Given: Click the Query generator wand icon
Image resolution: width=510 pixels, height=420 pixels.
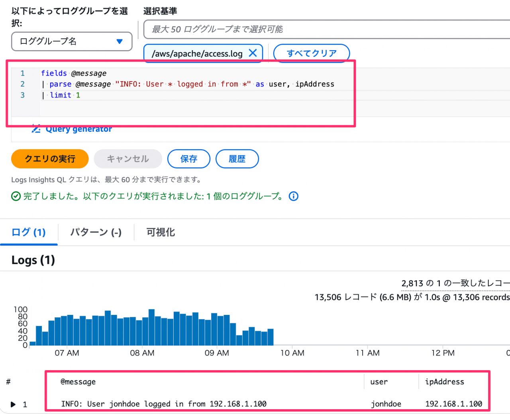Looking at the screenshot, I should pyautogui.click(x=36, y=129).
